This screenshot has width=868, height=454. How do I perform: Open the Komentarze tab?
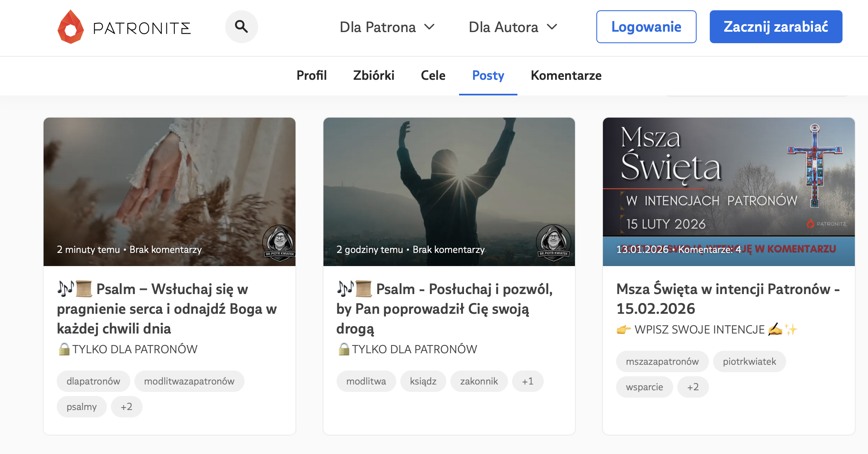566,76
